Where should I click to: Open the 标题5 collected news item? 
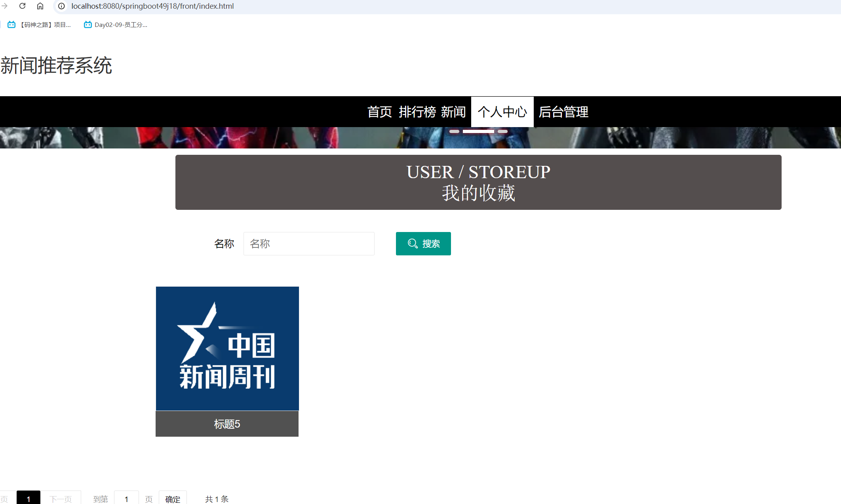(227, 424)
